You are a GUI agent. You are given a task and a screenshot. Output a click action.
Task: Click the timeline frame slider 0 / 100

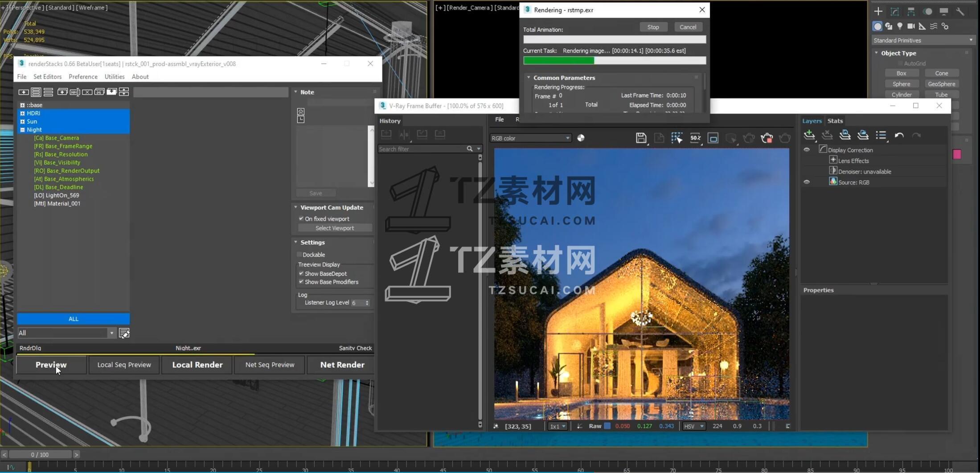(x=40, y=454)
